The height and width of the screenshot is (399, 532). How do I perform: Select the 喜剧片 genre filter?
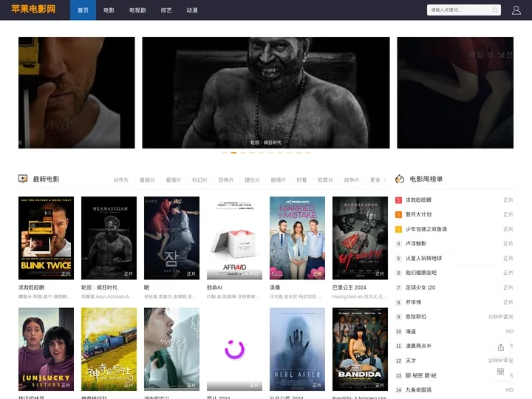point(147,180)
